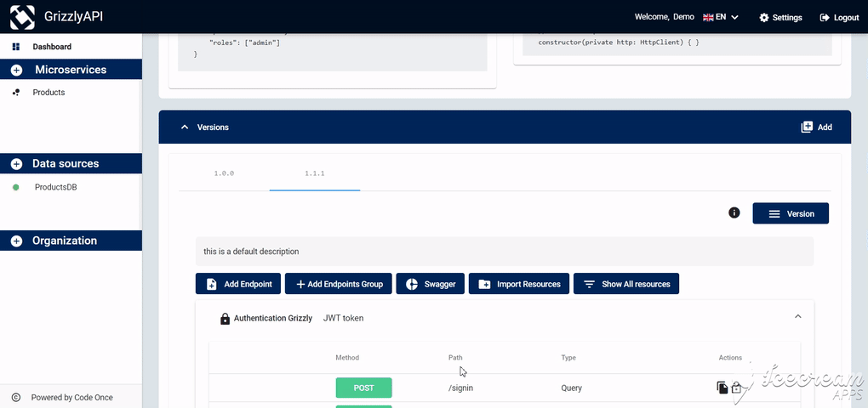Click the Microservices section header

[x=71, y=71]
